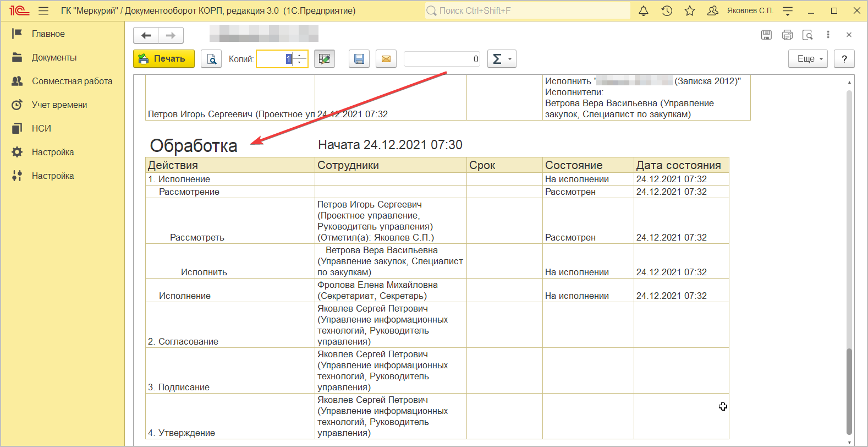Viewport: 868px width, 447px height.
Task: Click the preview document icon at top right
Action: 807,35
